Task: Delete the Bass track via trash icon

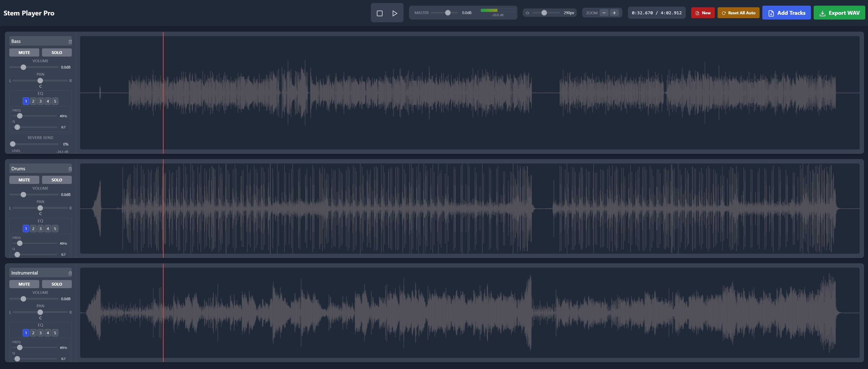Action: 70,42
